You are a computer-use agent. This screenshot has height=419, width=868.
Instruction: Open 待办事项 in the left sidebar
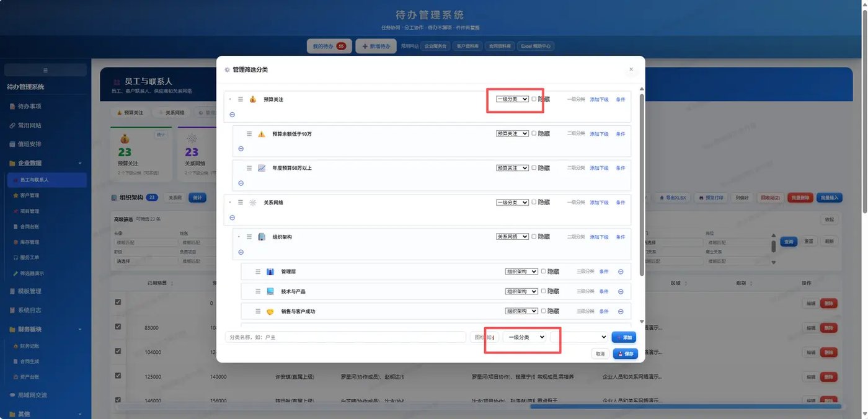[45, 106]
